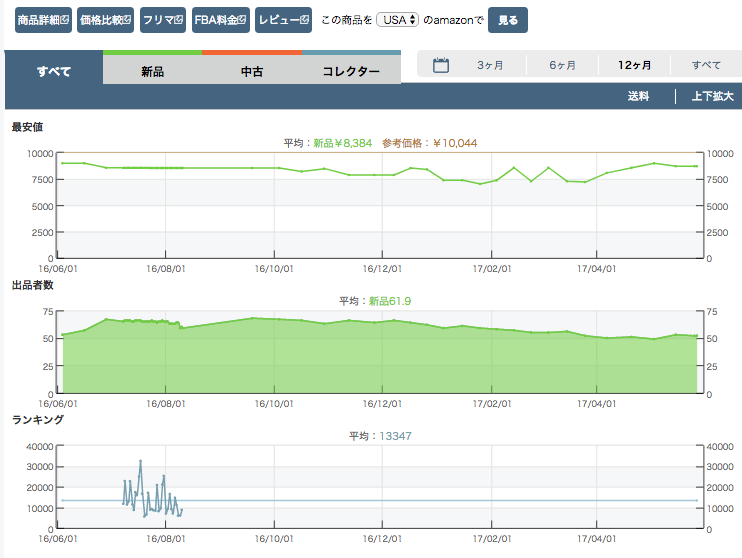Select the 中古 tab
742x558 pixels.
[252, 71]
